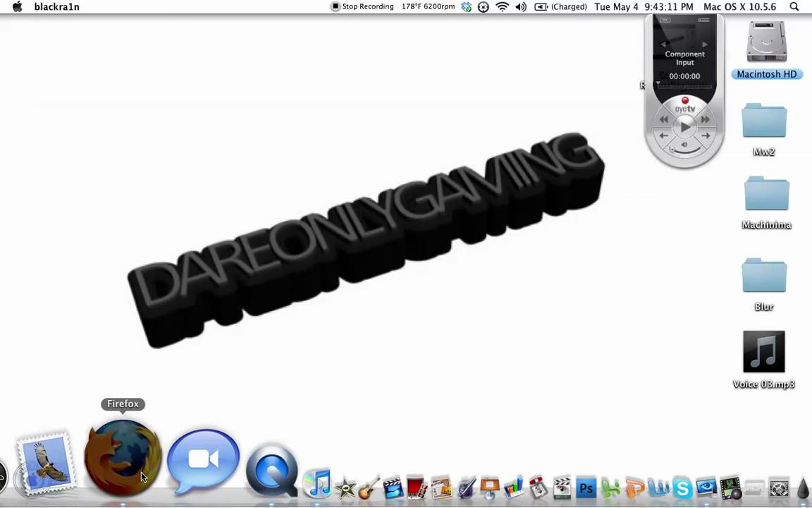Fast forward using the EyeTV remote

[x=706, y=119]
